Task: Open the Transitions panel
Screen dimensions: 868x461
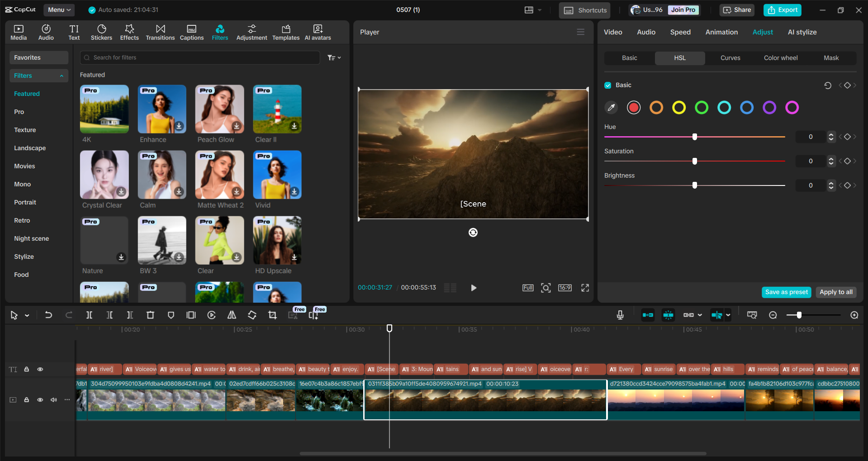Action: click(x=160, y=32)
